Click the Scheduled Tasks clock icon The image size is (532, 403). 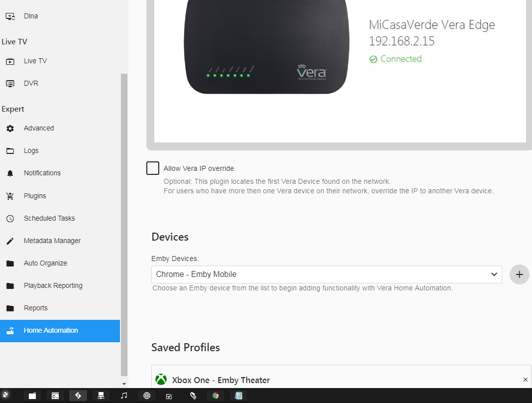pos(10,219)
